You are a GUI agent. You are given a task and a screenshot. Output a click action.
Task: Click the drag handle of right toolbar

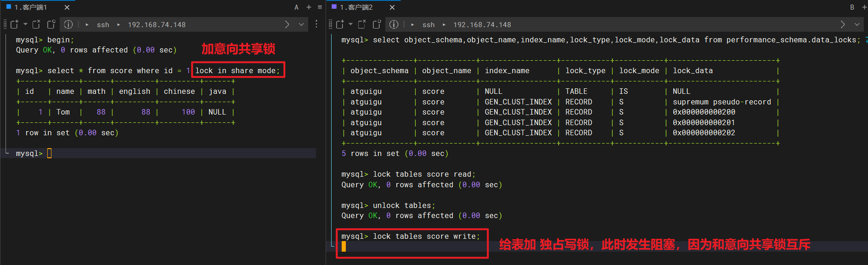click(x=331, y=24)
